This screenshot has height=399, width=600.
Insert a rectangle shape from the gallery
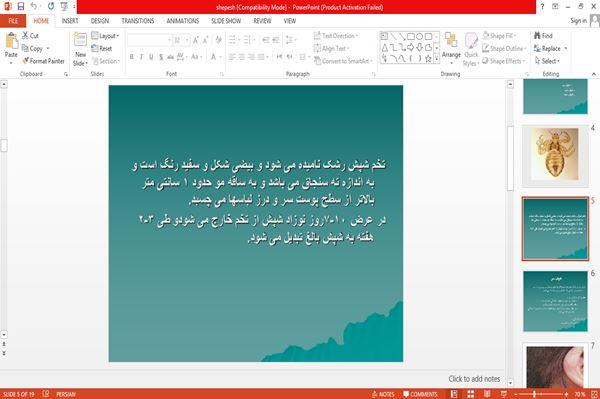(411, 36)
